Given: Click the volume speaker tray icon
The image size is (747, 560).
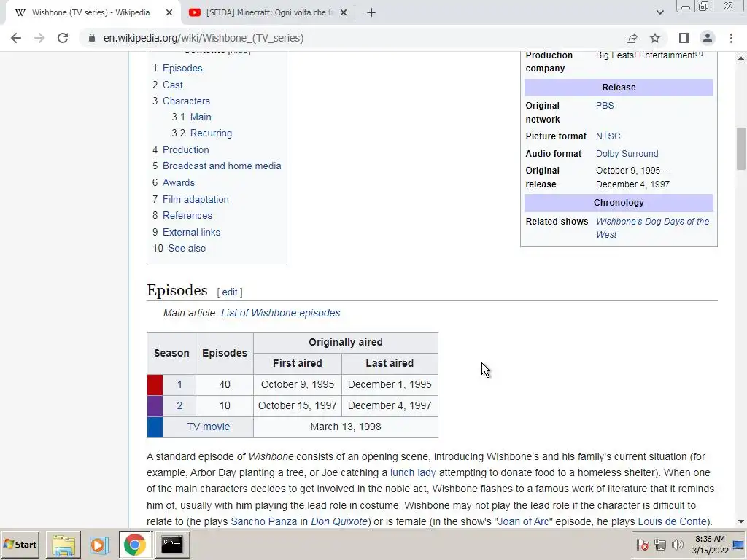Looking at the screenshot, I should pos(677,544).
